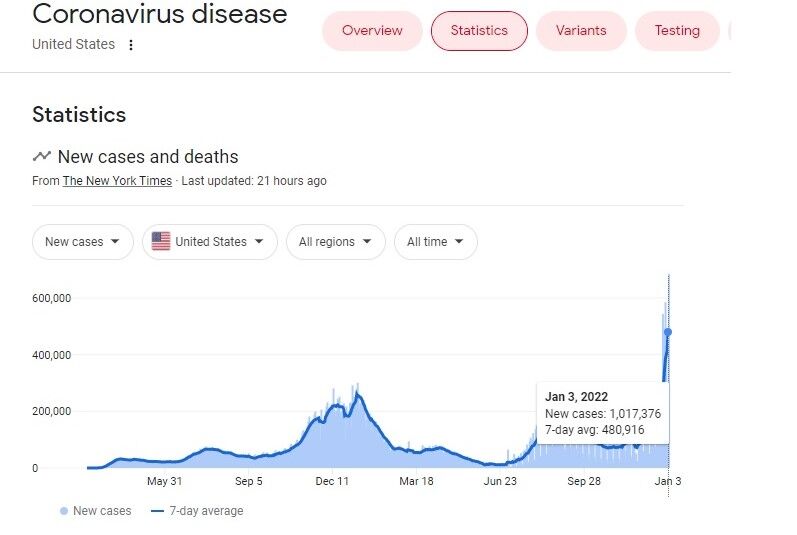Image resolution: width=797 pixels, height=535 pixels.
Task: Click the United States flag icon
Action: point(161,241)
